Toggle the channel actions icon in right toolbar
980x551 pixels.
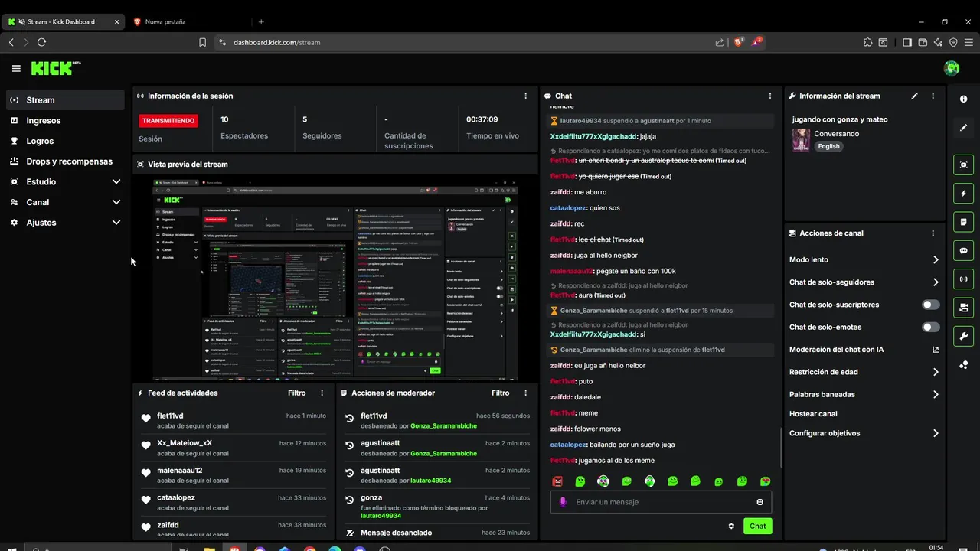[964, 308]
